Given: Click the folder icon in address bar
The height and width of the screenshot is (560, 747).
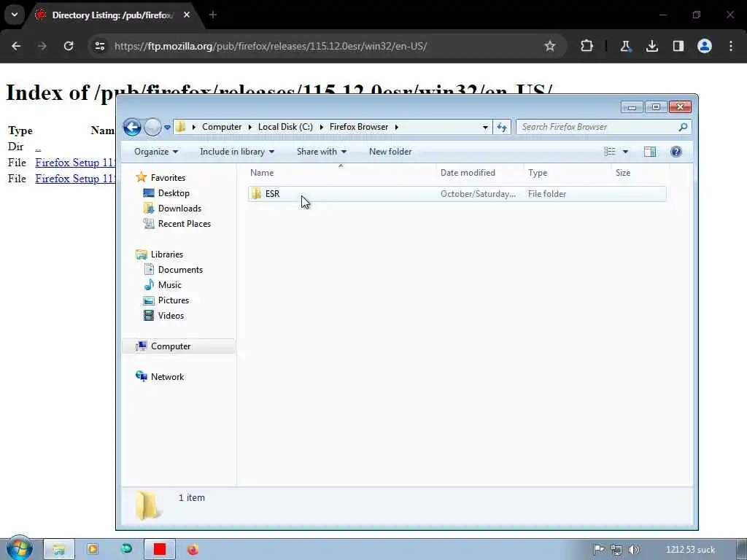Looking at the screenshot, I should (181, 127).
